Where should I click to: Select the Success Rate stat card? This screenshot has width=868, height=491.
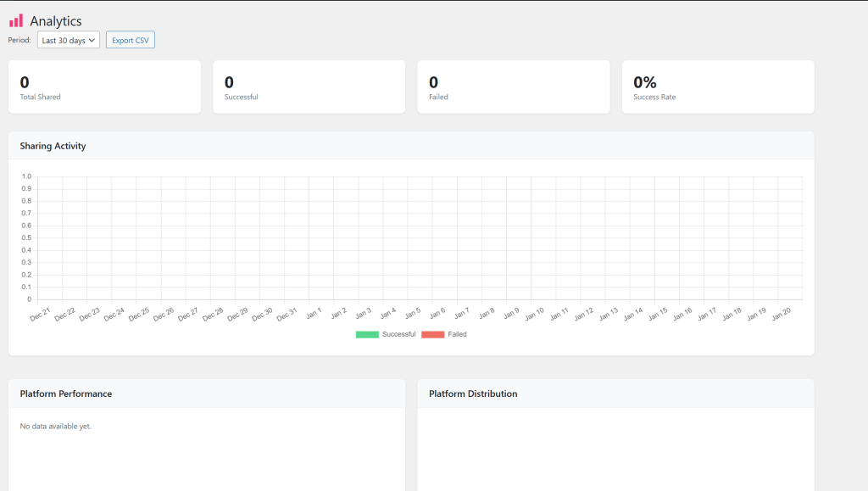click(x=717, y=86)
